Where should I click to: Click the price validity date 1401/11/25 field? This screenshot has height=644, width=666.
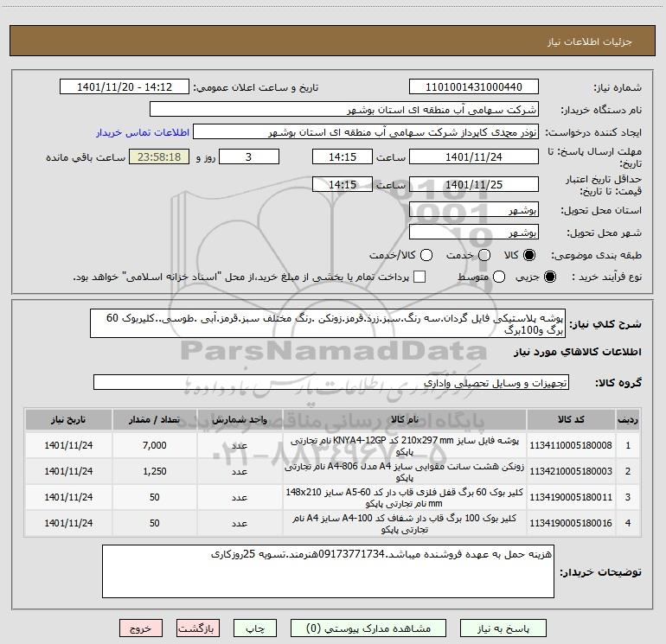[x=474, y=184]
